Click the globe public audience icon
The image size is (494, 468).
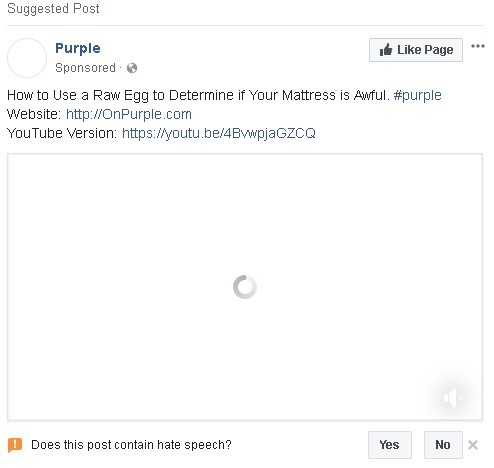point(132,68)
